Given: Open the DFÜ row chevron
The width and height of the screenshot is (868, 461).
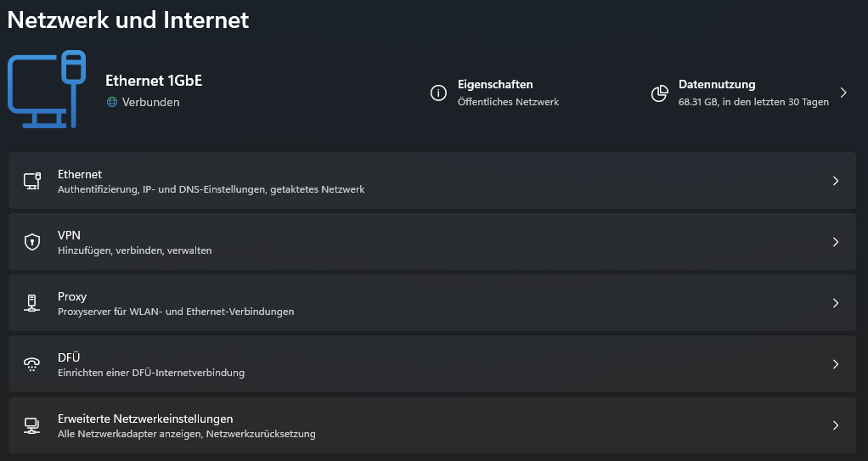Looking at the screenshot, I should [x=836, y=364].
